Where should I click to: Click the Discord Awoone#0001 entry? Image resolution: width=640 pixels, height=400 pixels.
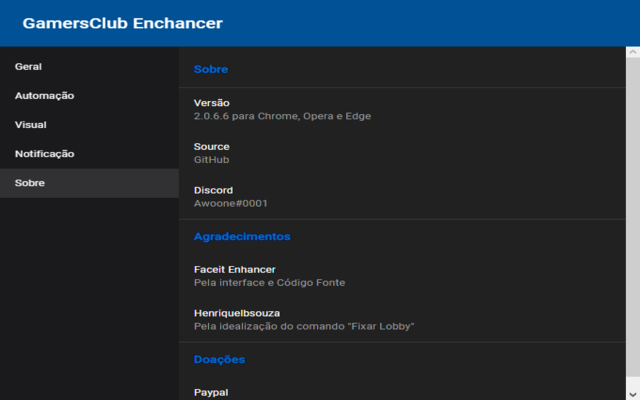coord(402,197)
